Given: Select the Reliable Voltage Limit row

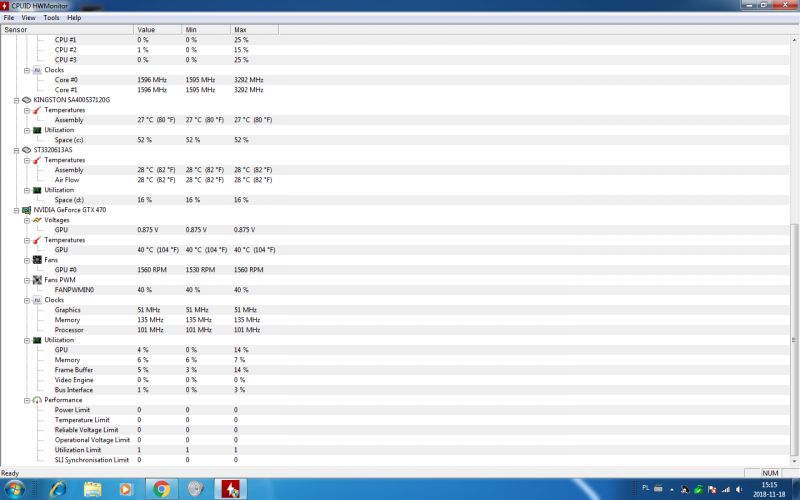Looking at the screenshot, I should [x=395, y=430].
